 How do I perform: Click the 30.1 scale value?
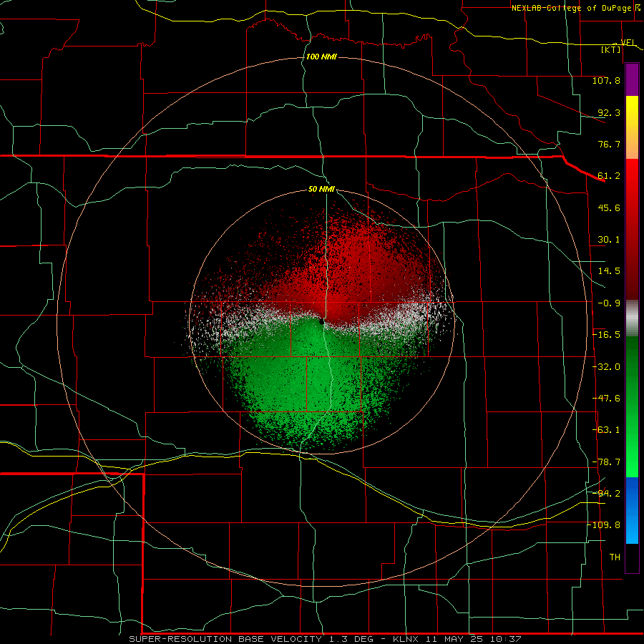pos(609,240)
